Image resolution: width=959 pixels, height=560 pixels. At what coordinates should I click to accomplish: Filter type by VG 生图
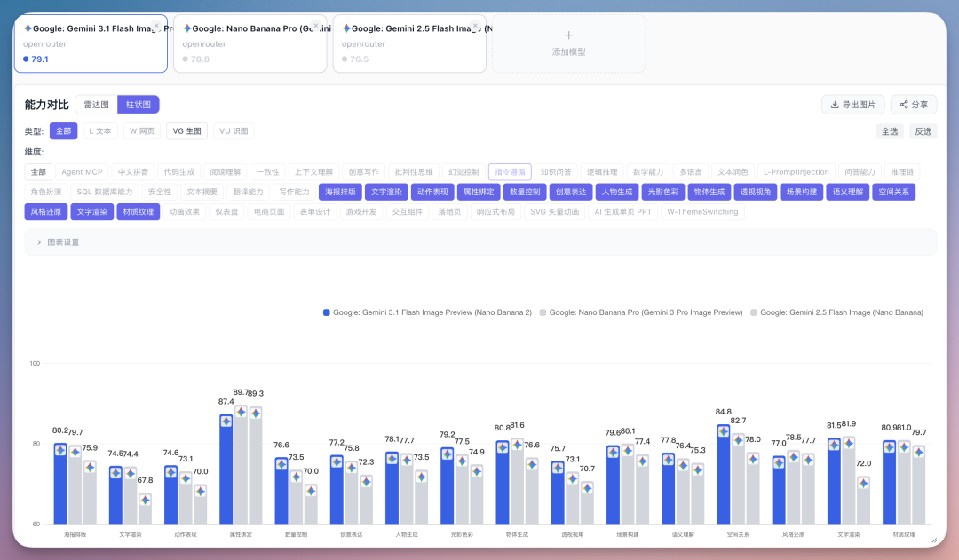187,130
